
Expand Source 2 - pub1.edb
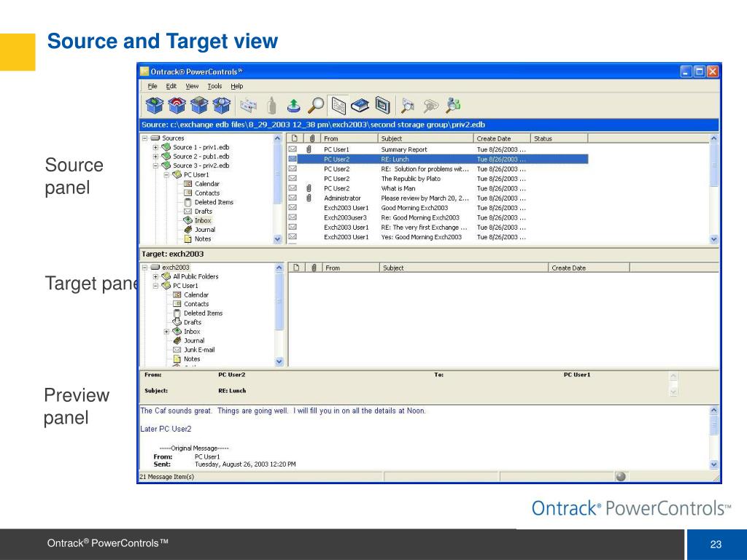point(155,156)
